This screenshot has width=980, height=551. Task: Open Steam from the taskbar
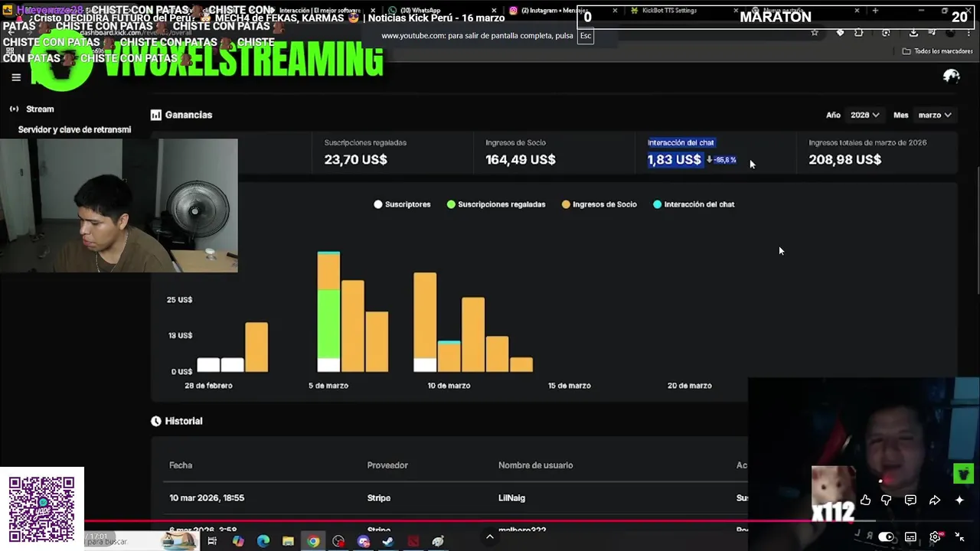[x=388, y=542]
